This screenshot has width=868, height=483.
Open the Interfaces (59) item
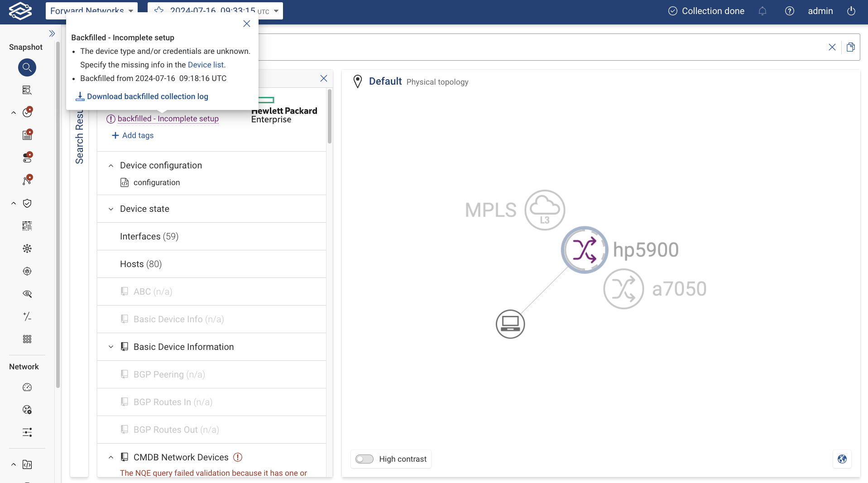[x=149, y=236]
